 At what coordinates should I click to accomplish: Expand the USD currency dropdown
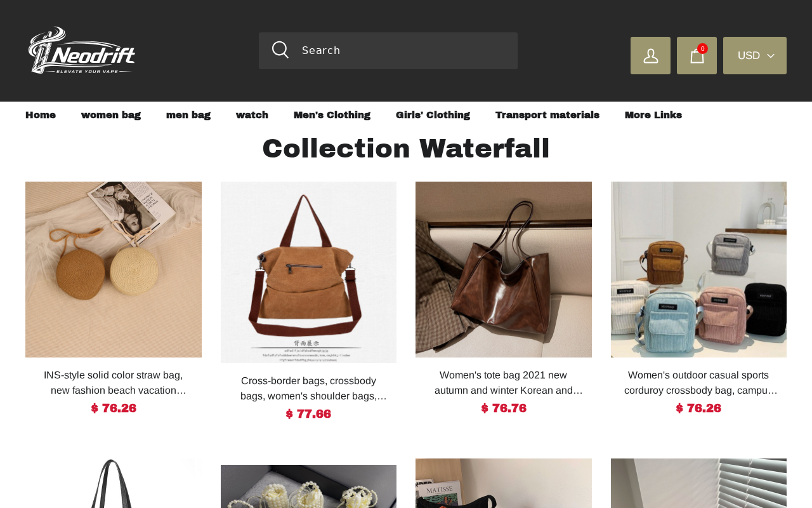(x=755, y=55)
